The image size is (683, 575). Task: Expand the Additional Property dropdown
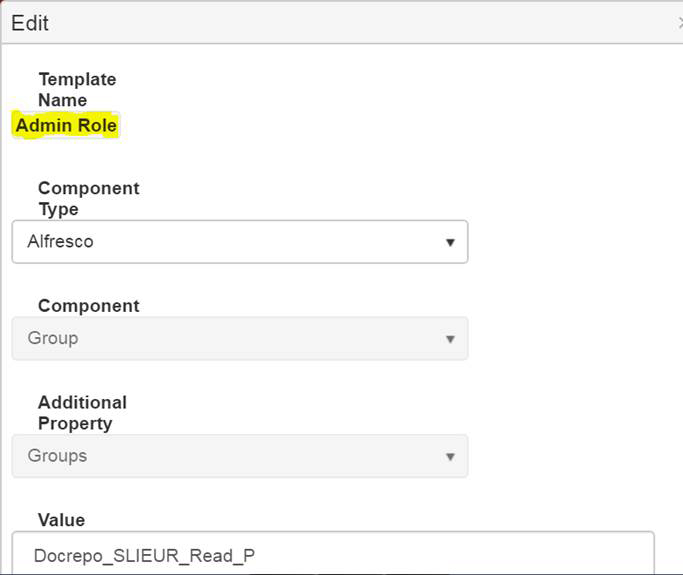(x=239, y=456)
